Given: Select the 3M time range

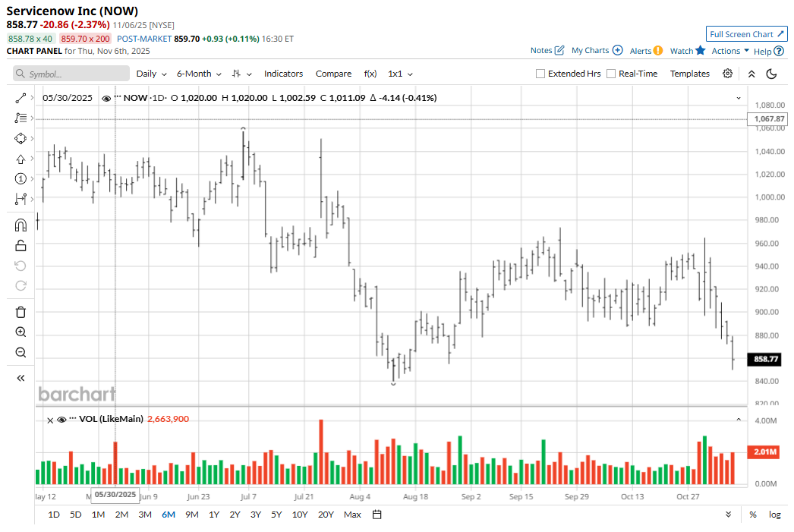Looking at the screenshot, I should [145, 515].
